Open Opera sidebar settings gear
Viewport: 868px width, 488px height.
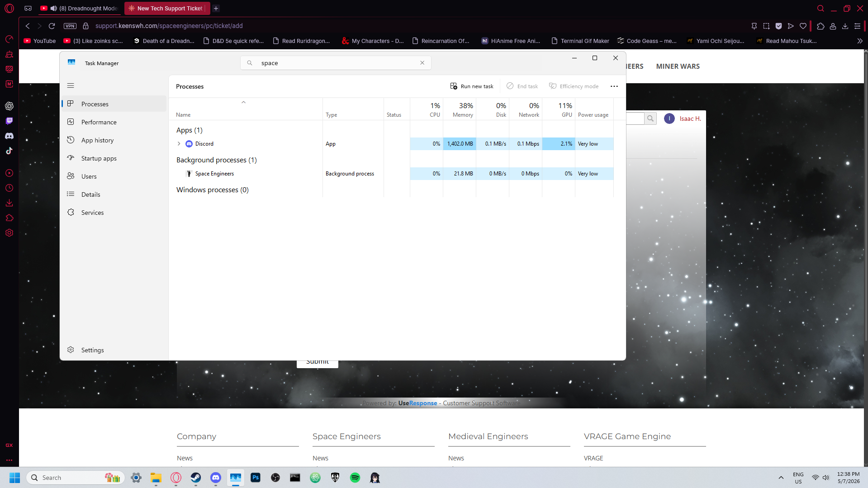point(9,233)
